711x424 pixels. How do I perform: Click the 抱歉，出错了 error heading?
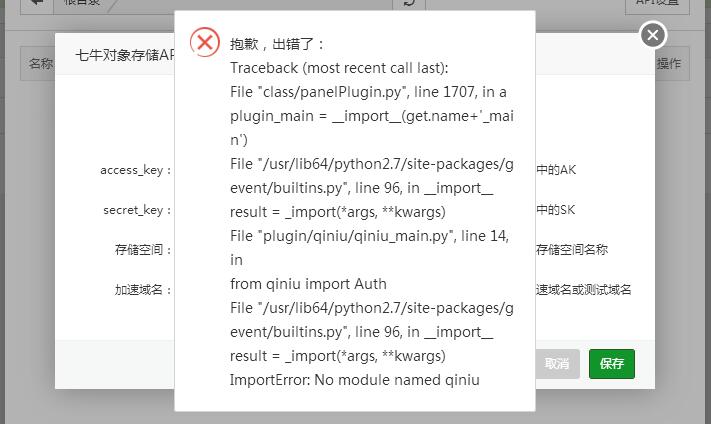(277, 44)
